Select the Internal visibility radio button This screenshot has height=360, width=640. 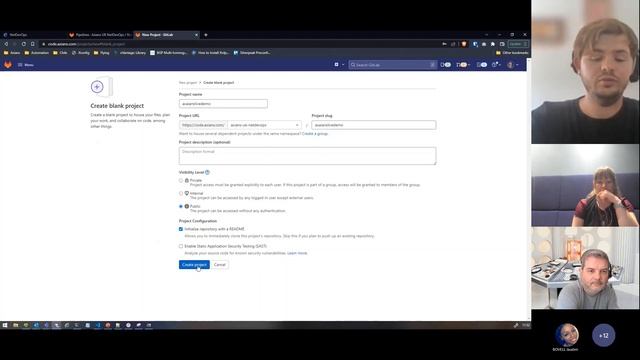click(x=181, y=193)
